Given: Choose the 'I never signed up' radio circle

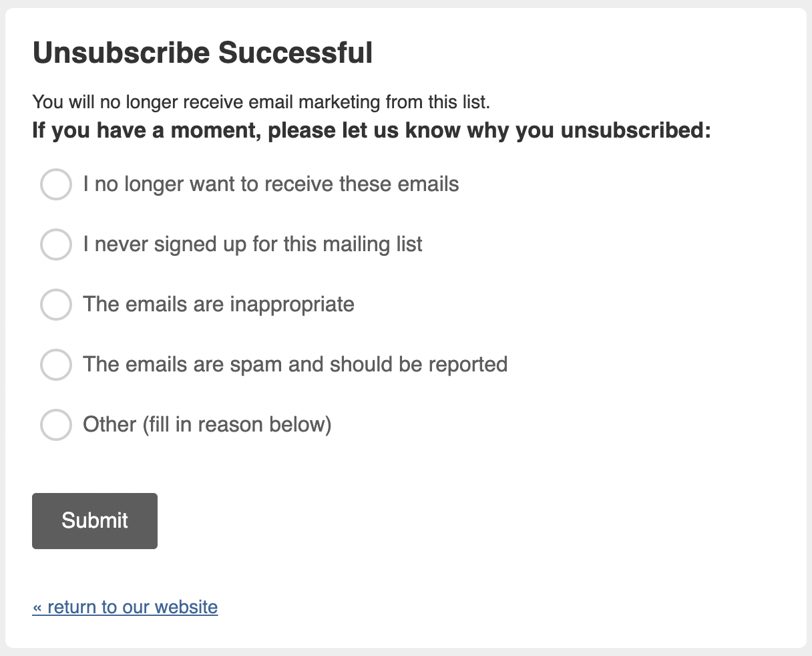Looking at the screenshot, I should tap(56, 244).
